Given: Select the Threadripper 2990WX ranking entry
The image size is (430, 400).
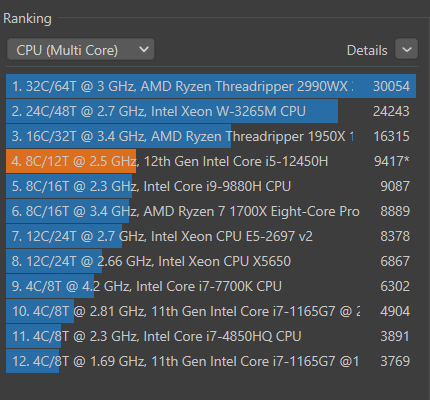Looking at the screenshot, I should click(x=211, y=86).
